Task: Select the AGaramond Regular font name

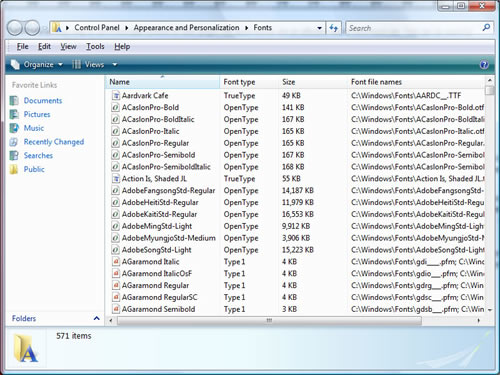Action: [x=155, y=286]
